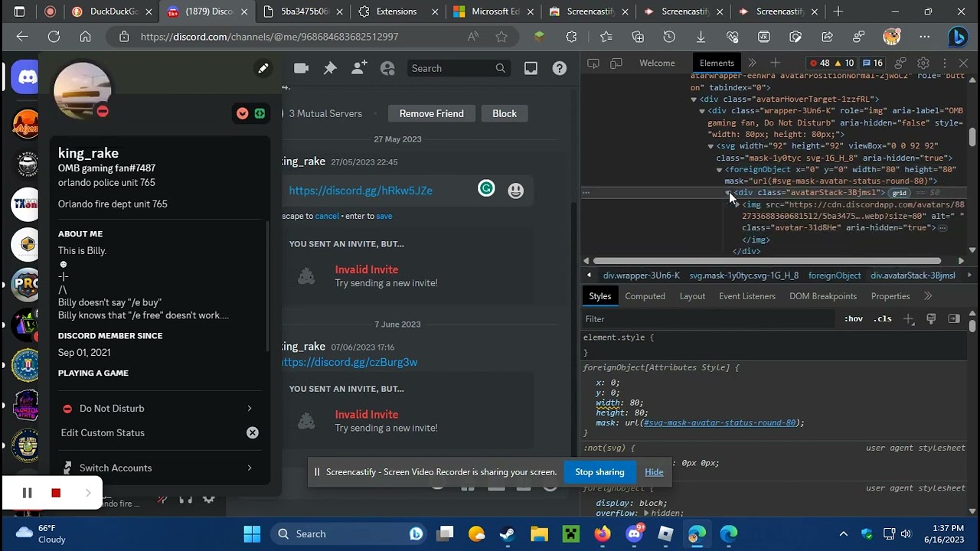This screenshot has width=980, height=551.
Task: Click the green code profile badge
Action: coord(260,113)
